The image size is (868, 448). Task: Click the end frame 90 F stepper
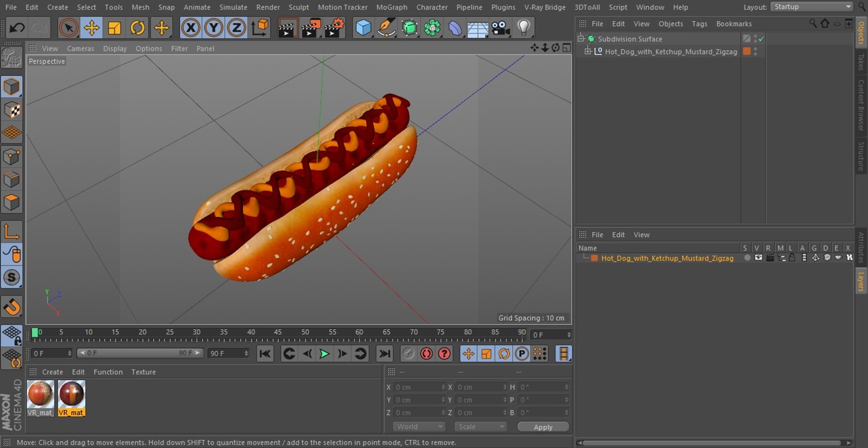[246, 353]
